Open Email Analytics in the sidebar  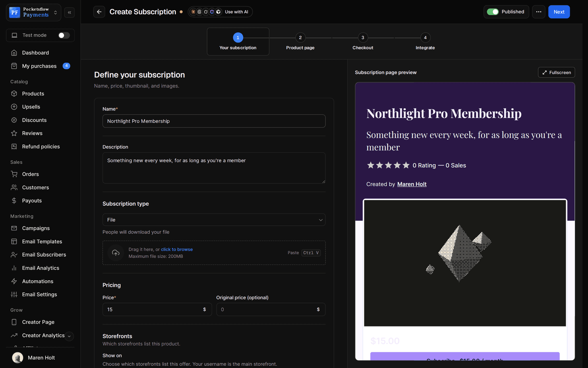click(x=40, y=268)
